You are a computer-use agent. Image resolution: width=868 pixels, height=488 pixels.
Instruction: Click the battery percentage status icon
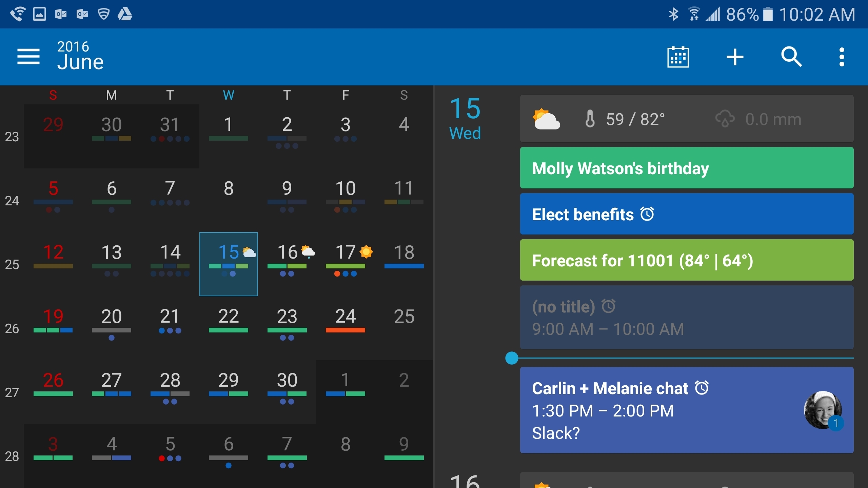pyautogui.click(x=748, y=13)
